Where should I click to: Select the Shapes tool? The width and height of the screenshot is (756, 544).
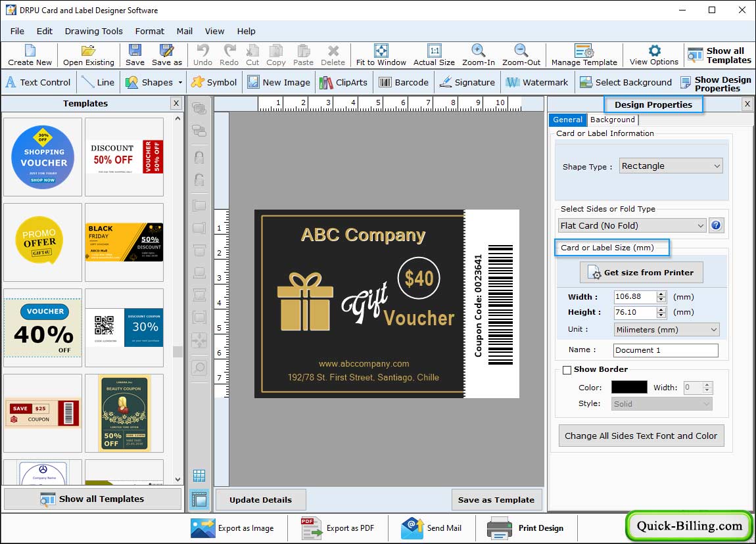click(149, 82)
